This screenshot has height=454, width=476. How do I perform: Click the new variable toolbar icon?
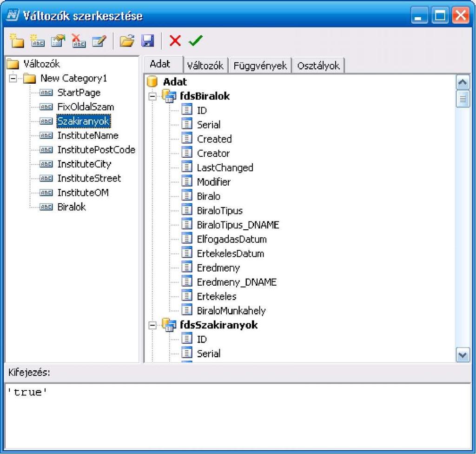[37, 40]
